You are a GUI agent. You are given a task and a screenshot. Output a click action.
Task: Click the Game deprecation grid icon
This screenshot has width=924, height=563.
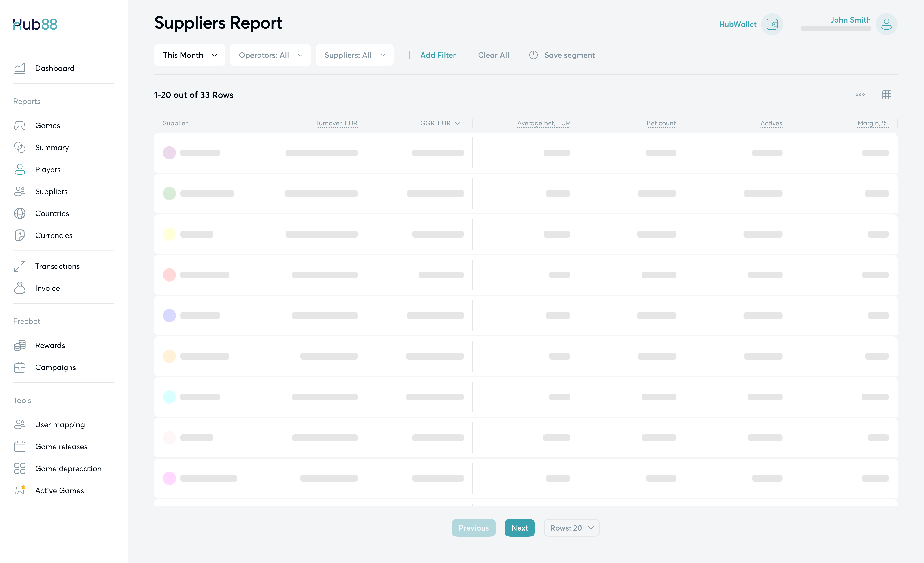(19, 469)
